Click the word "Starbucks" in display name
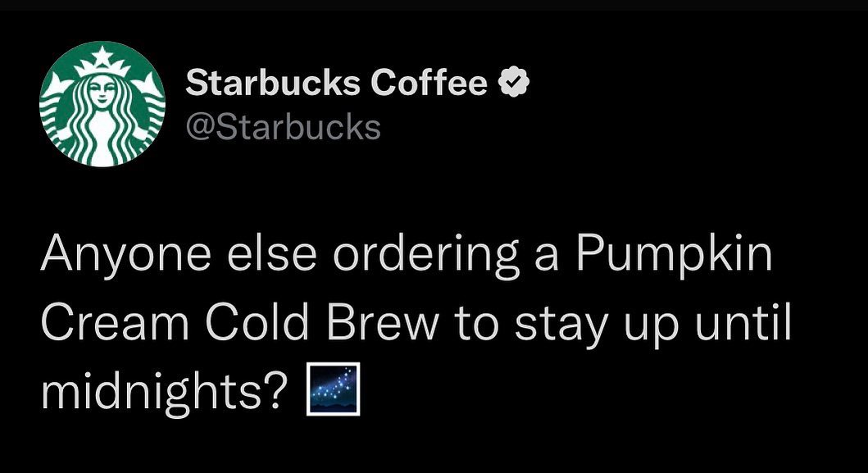The height and width of the screenshot is (473, 868). click(x=274, y=83)
